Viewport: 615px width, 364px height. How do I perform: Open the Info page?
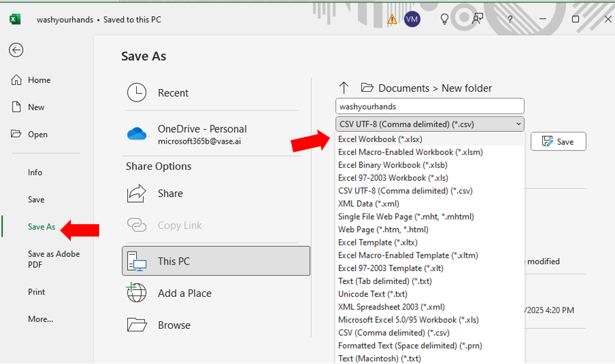[35, 172]
